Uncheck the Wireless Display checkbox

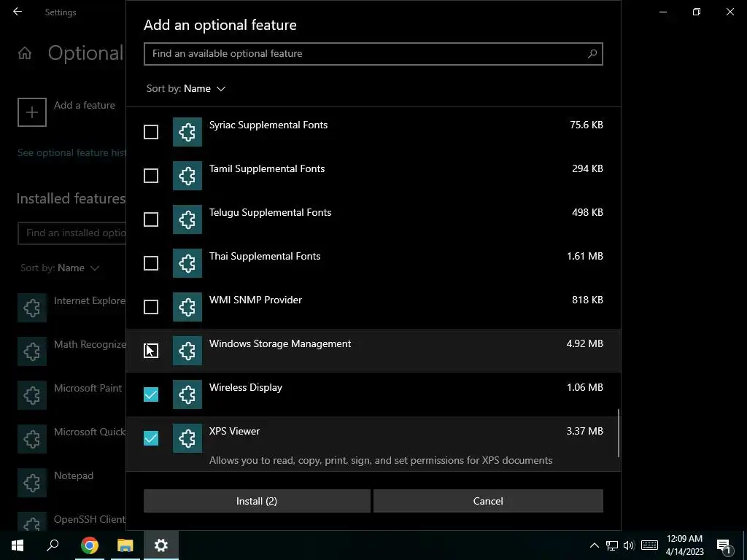tap(151, 394)
